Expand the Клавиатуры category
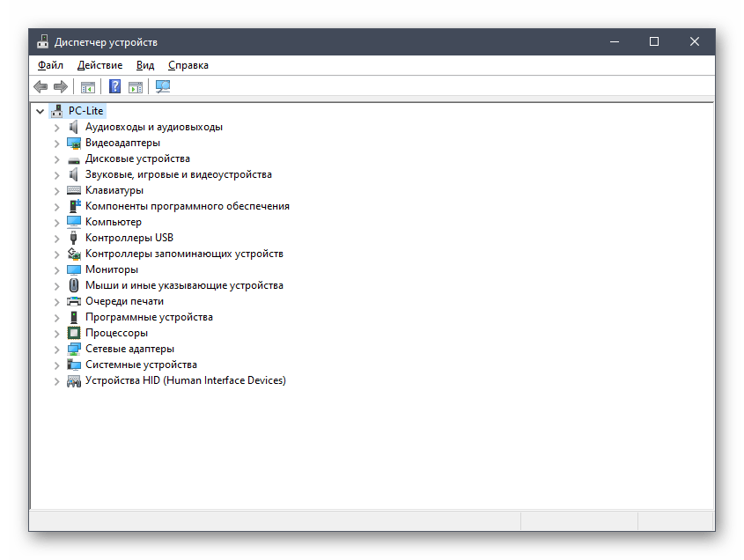Viewport: 744px width, 560px height. tap(57, 191)
